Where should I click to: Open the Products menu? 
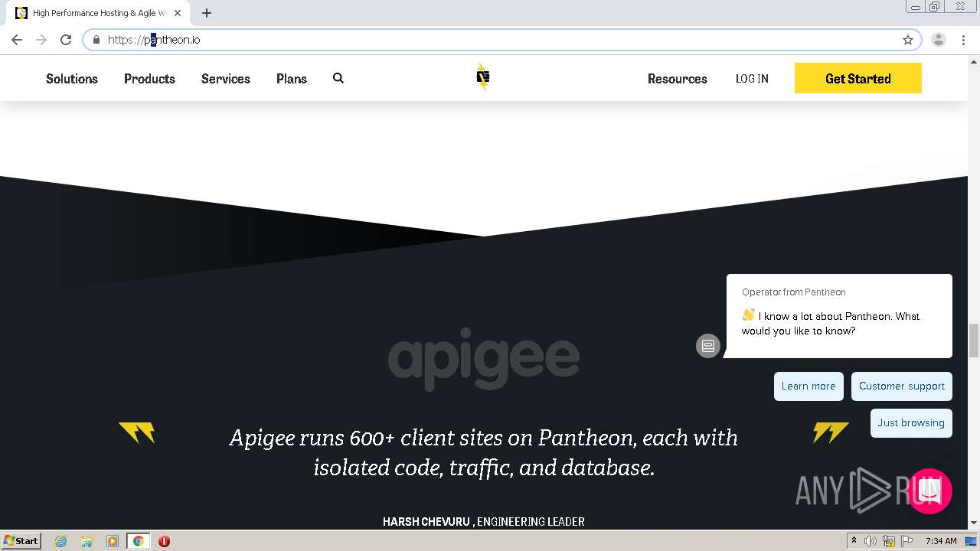coord(149,79)
